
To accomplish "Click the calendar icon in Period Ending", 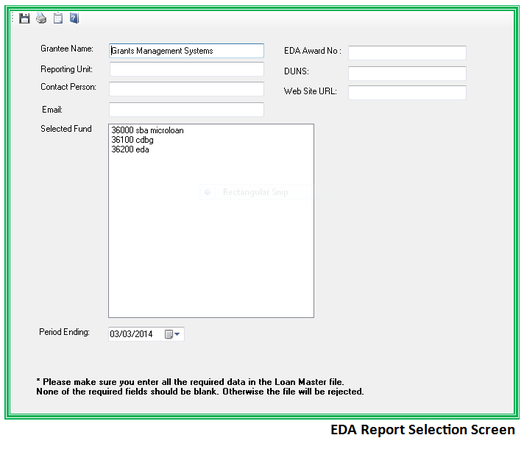I will point(169,334).
